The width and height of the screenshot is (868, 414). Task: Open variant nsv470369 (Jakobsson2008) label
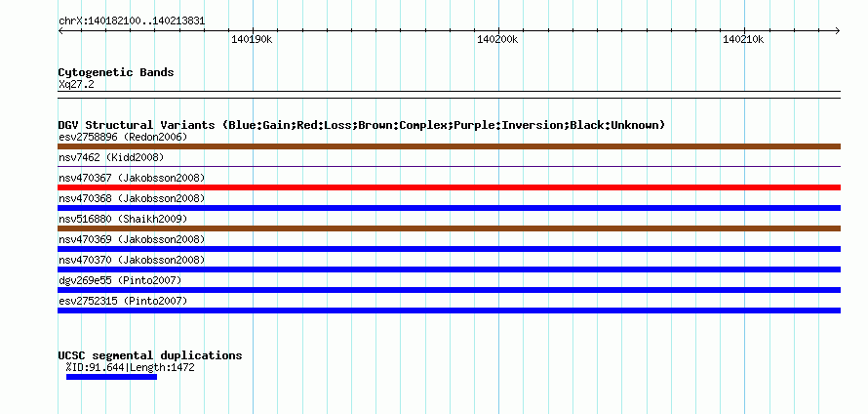click(132, 239)
